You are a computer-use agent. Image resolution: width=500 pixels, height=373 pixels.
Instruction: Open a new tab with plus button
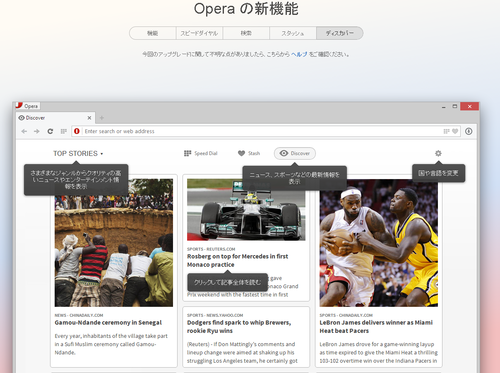tap(102, 118)
